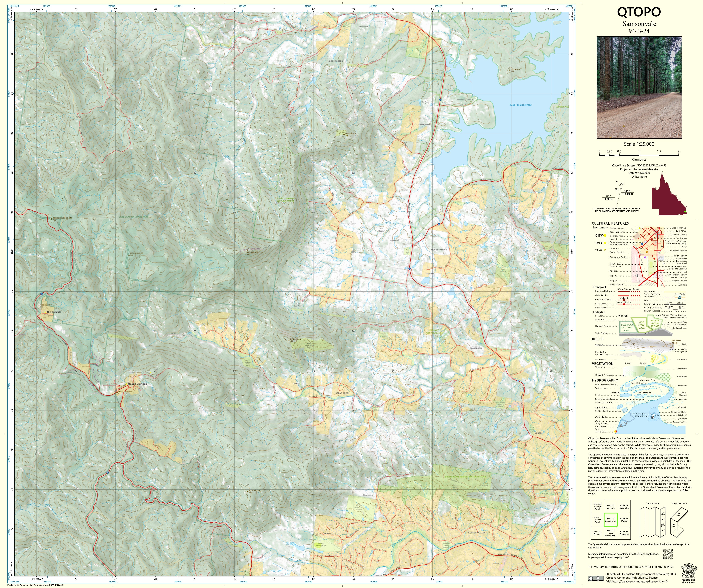The image size is (703, 588).
Task: Click the yellow CITY settlement circle
Action: coord(605,235)
